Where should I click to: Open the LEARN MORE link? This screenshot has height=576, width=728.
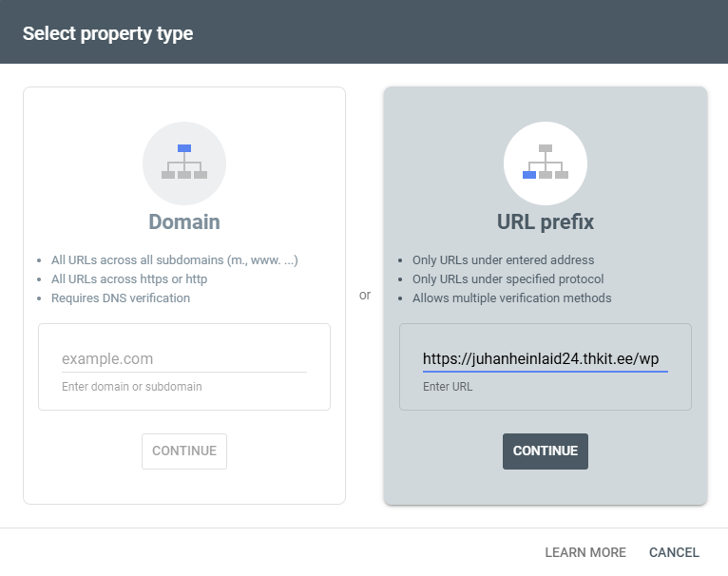585,552
